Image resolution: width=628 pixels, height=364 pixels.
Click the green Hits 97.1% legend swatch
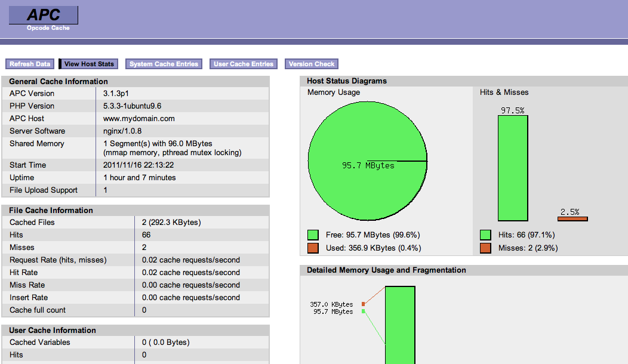click(x=485, y=235)
